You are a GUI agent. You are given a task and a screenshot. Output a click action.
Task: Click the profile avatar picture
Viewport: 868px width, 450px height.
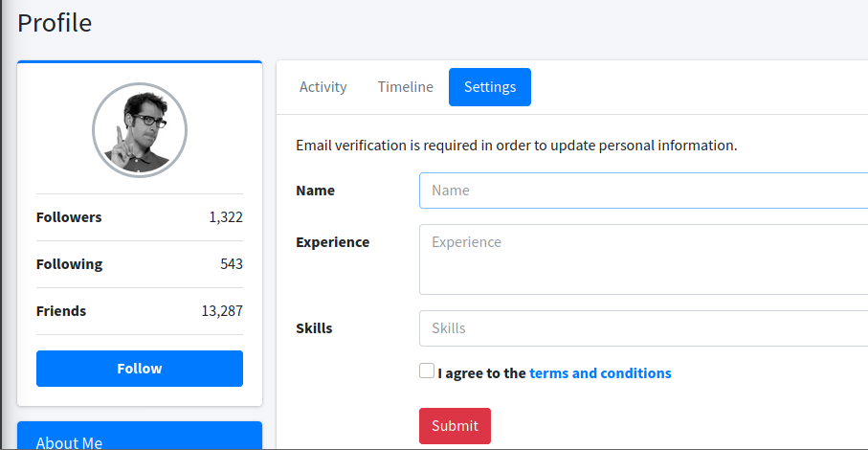[x=140, y=130]
